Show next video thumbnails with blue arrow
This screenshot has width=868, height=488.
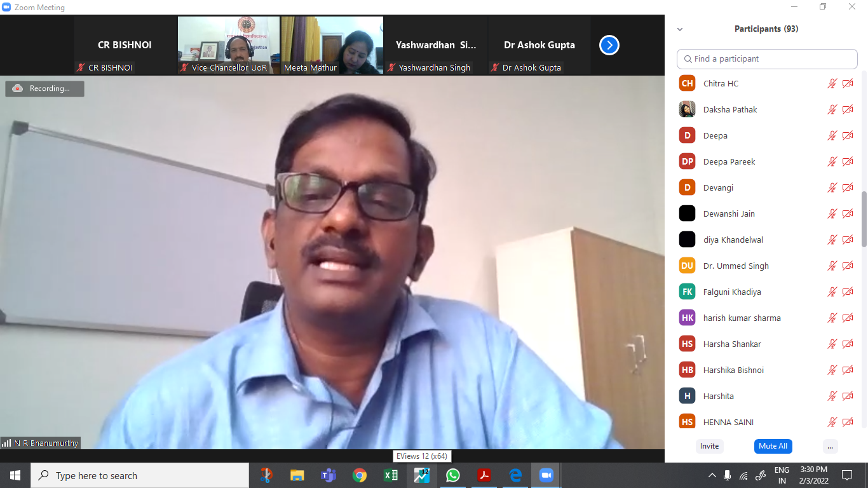point(609,45)
